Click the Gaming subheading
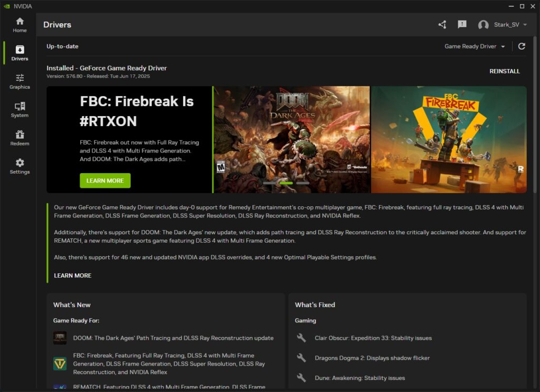This screenshot has width=540, height=392. (305, 321)
